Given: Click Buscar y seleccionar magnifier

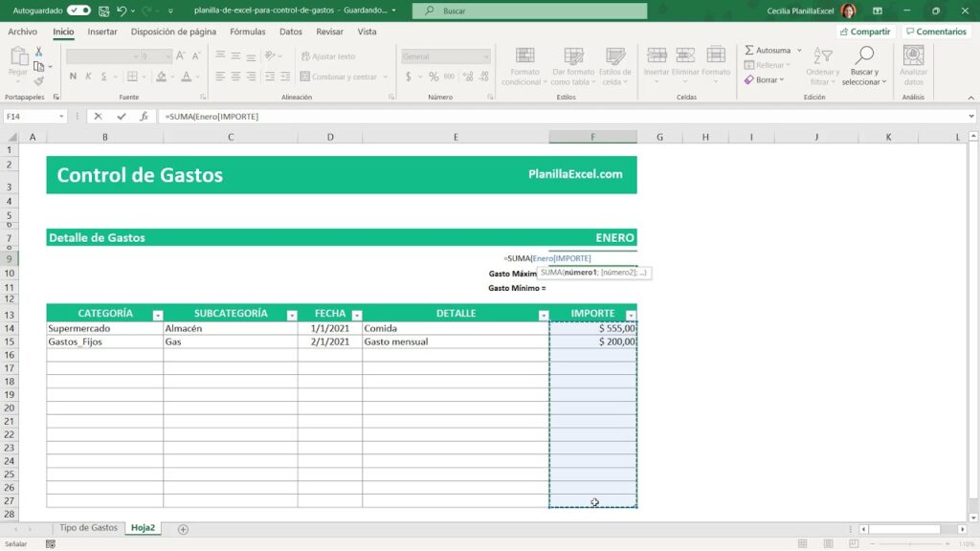Looking at the screenshot, I should click(x=863, y=56).
